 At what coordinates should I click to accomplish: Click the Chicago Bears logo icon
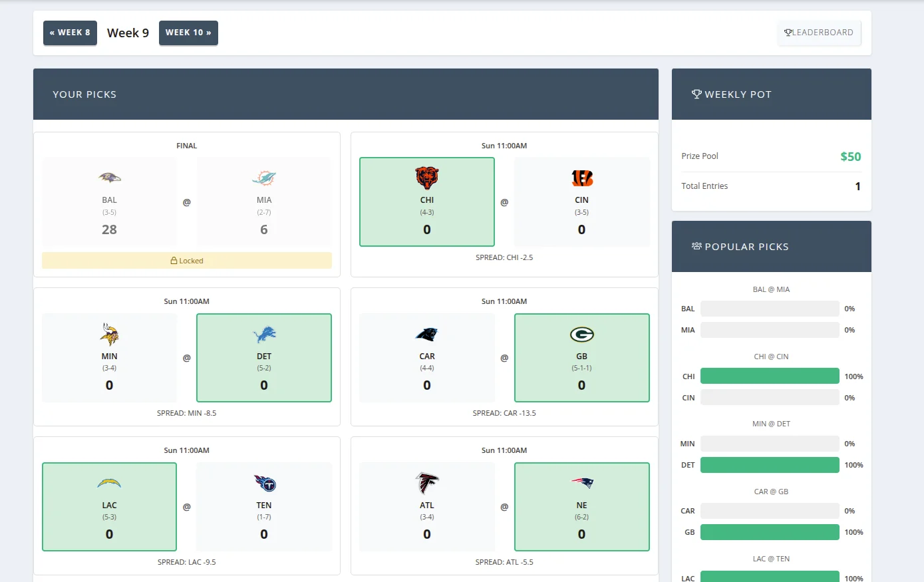(427, 178)
